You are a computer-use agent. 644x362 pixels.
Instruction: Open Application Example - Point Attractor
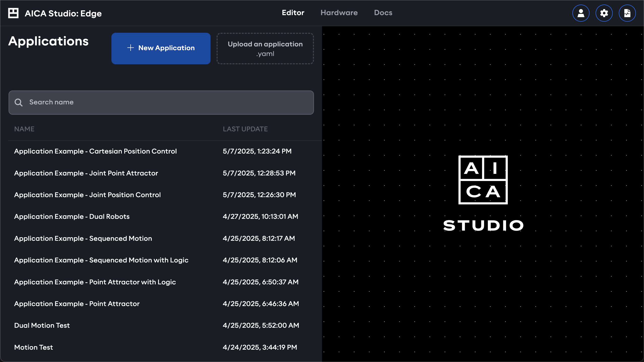pyautogui.click(x=77, y=304)
